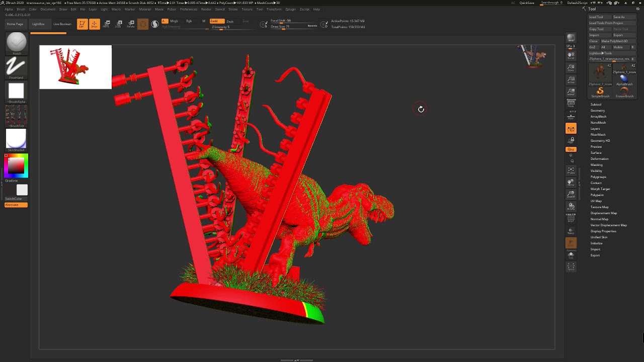This screenshot has width=644, height=362.
Task: Toggle the Floor grid
Action: [x=571, y=116]
